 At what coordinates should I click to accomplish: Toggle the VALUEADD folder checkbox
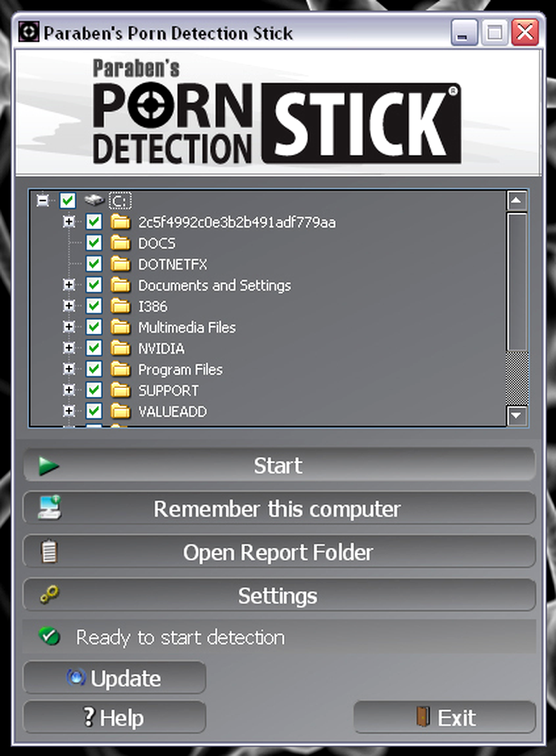click(x=94, y=411)
